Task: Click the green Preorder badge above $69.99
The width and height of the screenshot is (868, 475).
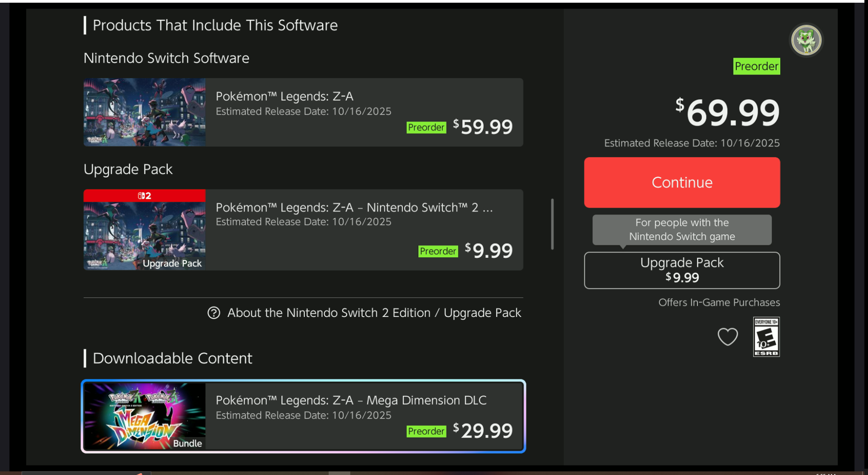Action: click(756, 66)
